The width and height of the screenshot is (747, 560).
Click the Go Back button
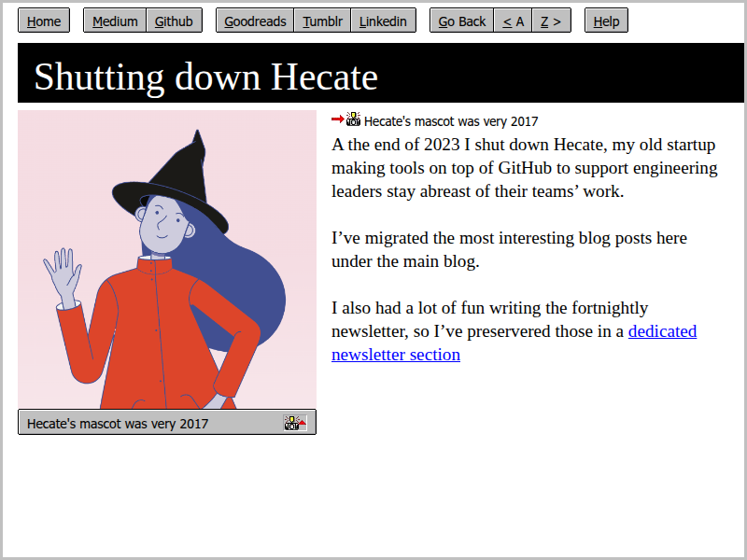(x=461, y=21)
